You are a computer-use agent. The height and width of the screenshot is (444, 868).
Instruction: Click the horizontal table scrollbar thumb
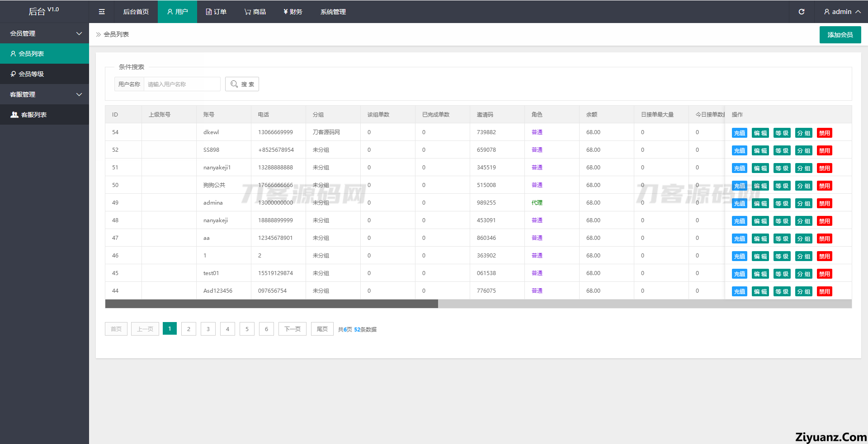click(271, 304)
